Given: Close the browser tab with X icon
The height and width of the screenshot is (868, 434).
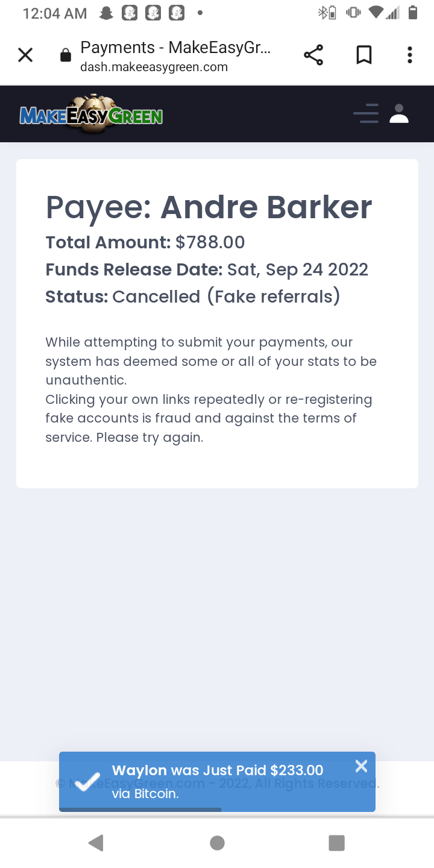Looking at the screenshot, I should [x=25, y=55].
